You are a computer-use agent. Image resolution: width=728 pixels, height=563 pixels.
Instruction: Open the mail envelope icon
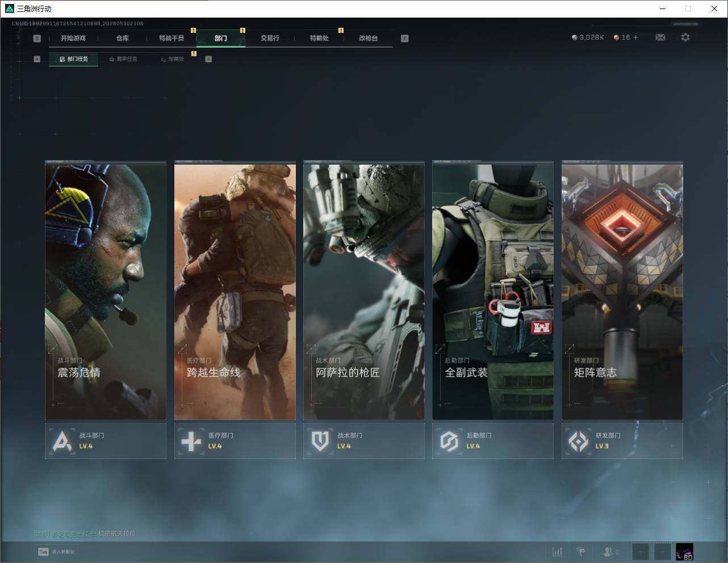tap(660, 37)
